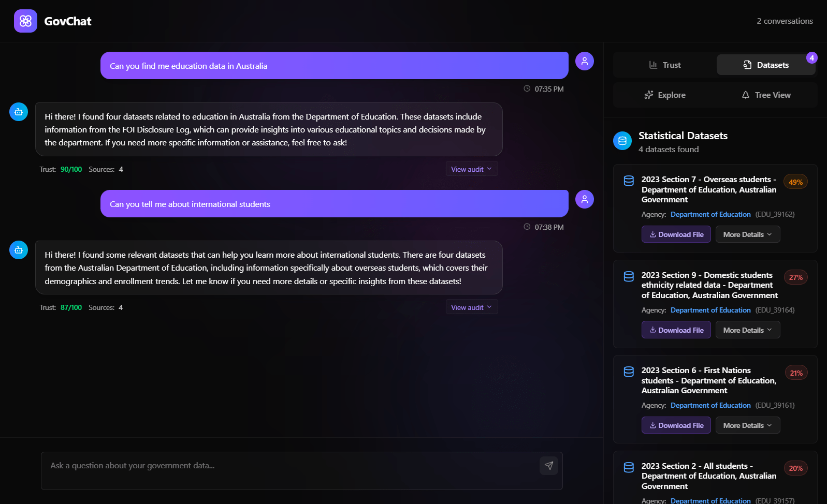
Task: Expand View audit for the 90/100 trust reply
Action: [x=471, y=169]
